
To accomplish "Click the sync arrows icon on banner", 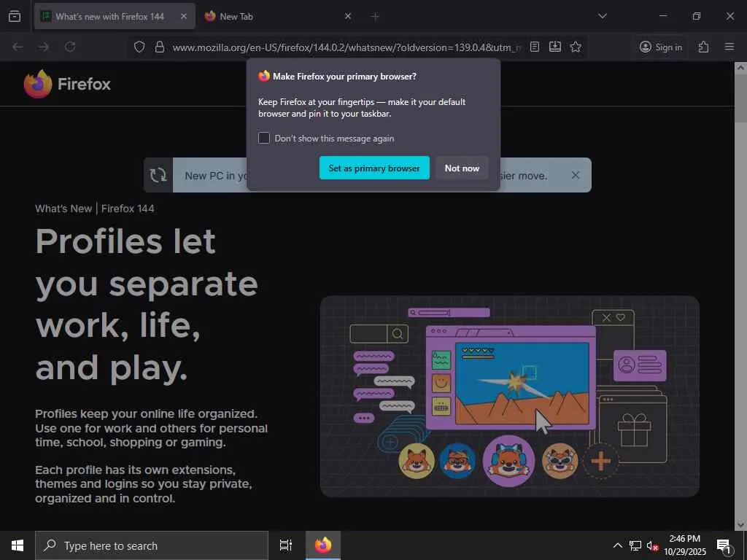I will click(x=158, y=175).
